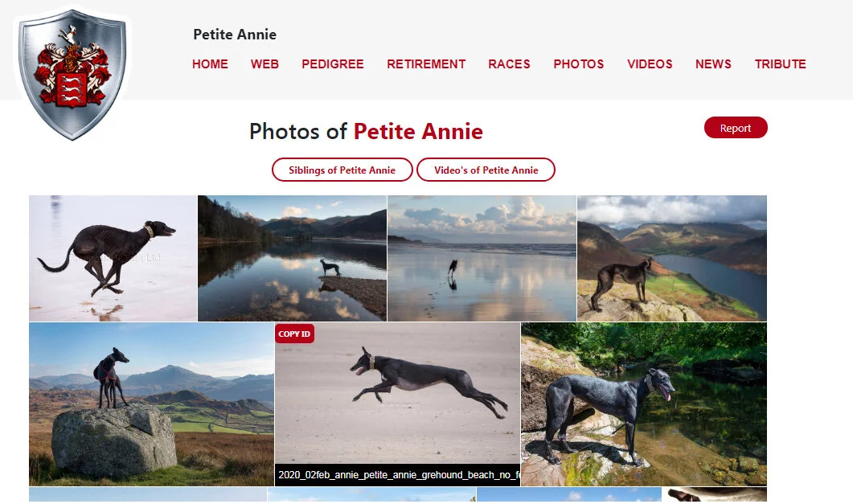Screen dimensions: 853x504
Task: Select RETIREMENT in the navigation
Action: click(x=426, y=64)
